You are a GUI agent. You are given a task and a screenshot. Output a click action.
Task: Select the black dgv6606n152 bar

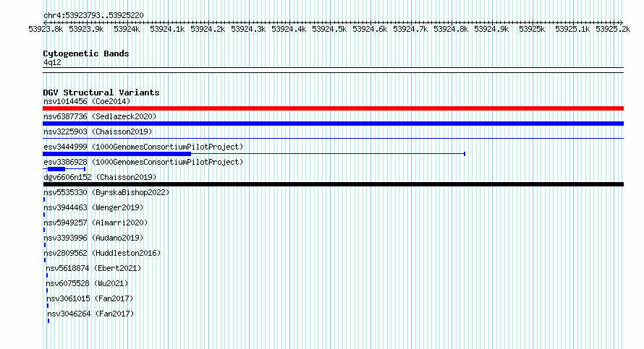tap(333, 184)
